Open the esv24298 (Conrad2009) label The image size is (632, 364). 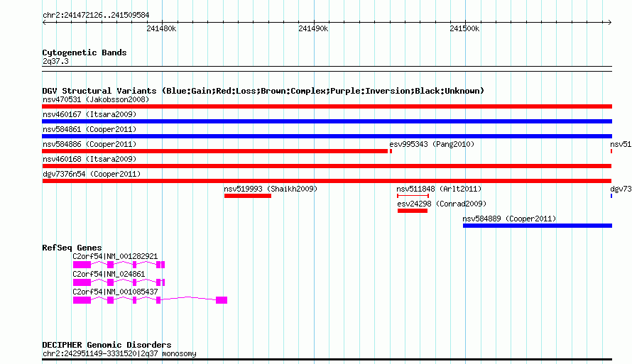coord(442,204)
